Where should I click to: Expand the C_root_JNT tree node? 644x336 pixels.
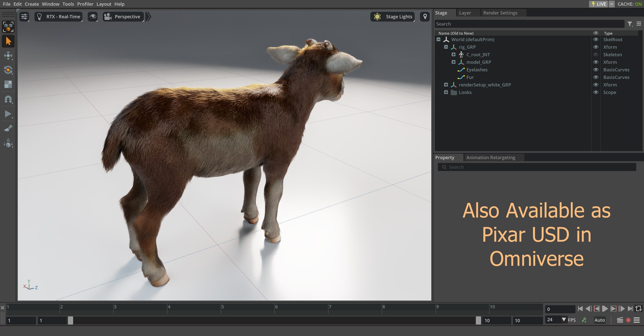point(453,54)
